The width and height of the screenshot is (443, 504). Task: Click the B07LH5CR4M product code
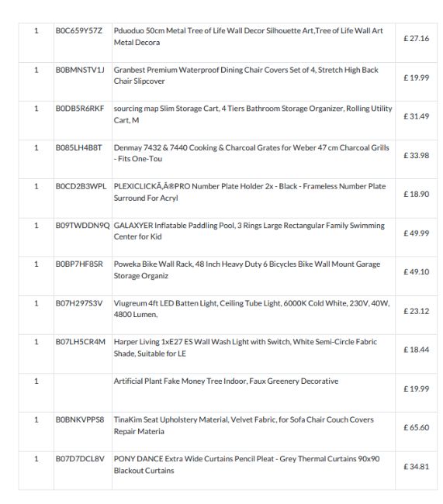tap(81, 342)
